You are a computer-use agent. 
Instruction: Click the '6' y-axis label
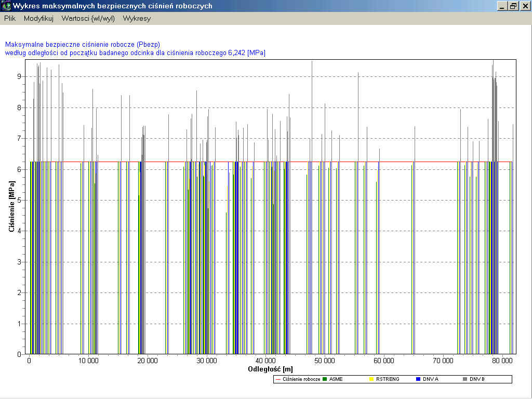(19, 169)
